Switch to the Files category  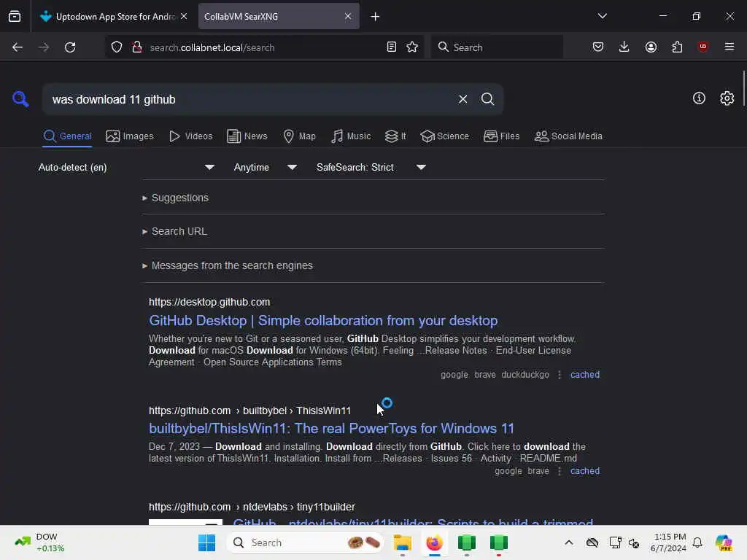(501, 136)
